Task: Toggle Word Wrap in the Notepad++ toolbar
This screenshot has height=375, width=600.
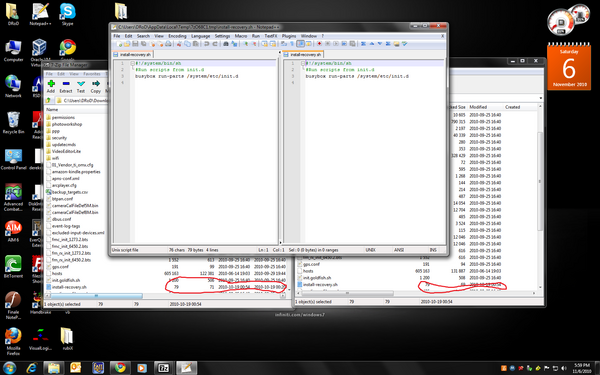Action: [284, 44]
